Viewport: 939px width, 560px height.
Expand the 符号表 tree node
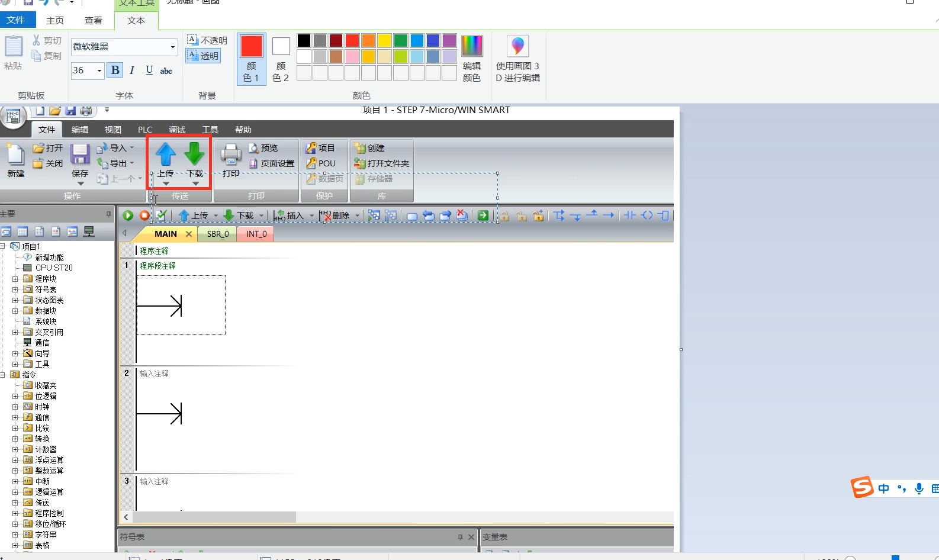click(x=15, y=289)
